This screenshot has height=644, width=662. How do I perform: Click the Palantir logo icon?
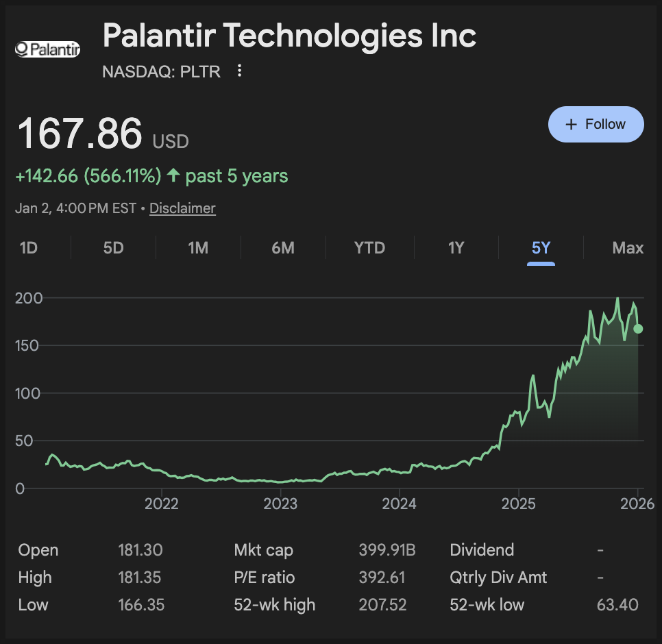point(48,49)
